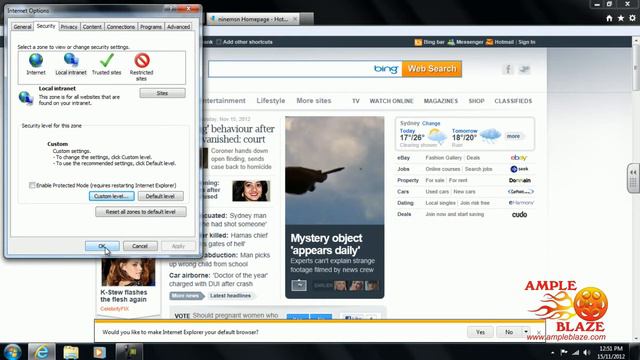This screenshot has height=360, width=640.
Task: Open File Explorer from taskbar
Action: 71,352
